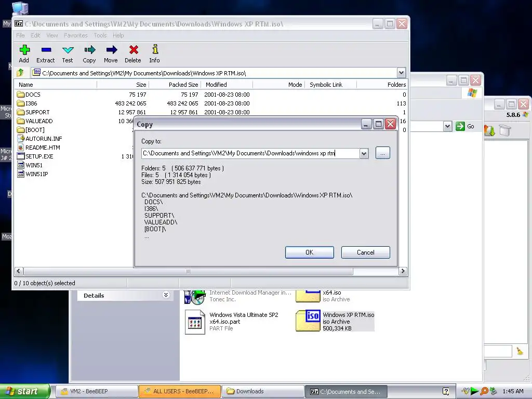Open the 7-Zip File menu
This screenshot has width=532, height=399.
pyautogui.click(x=20, y=35)
